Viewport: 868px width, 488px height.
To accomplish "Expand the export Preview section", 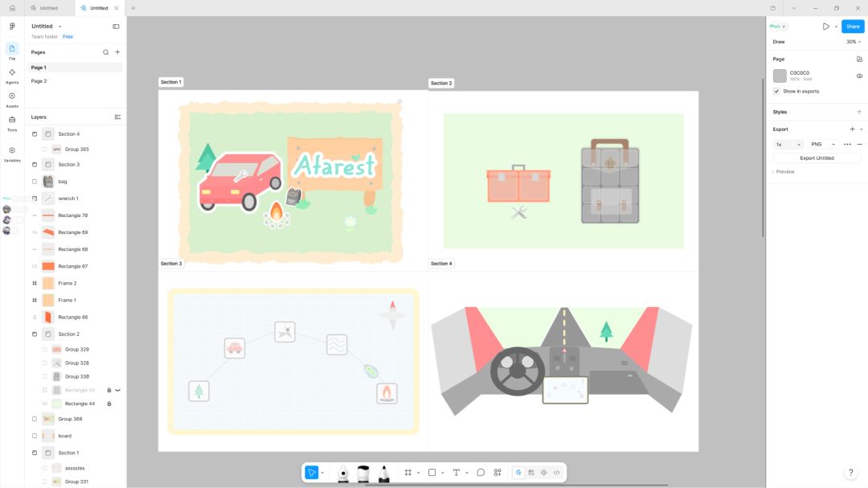I will (784, 172).
